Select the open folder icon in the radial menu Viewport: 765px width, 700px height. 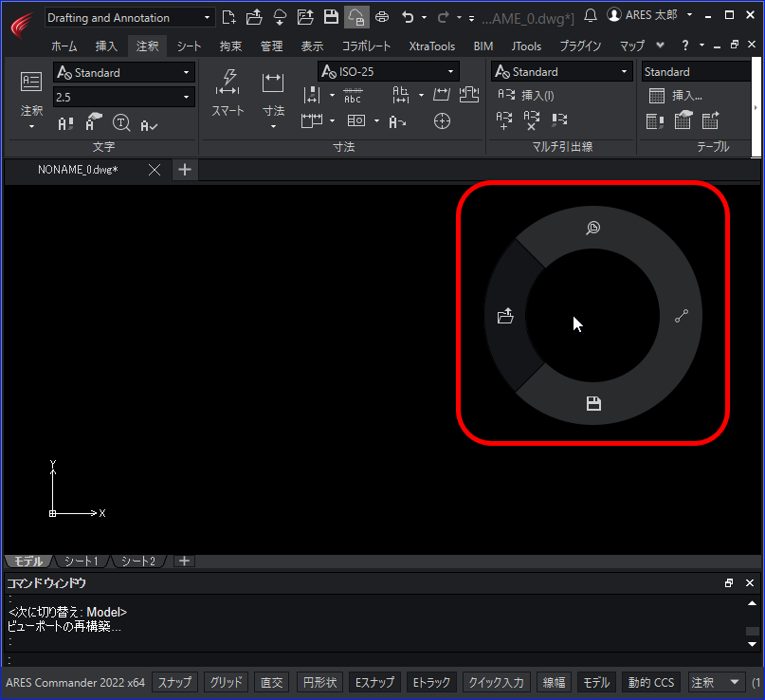coord(505,316)
